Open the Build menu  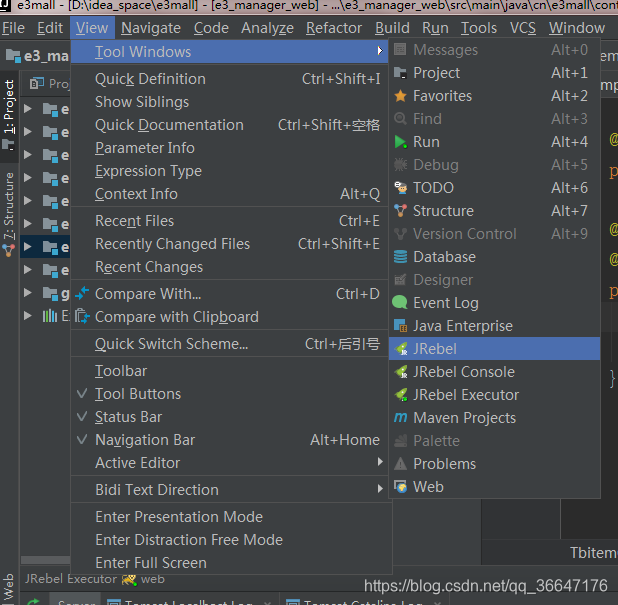pos(392,28)
